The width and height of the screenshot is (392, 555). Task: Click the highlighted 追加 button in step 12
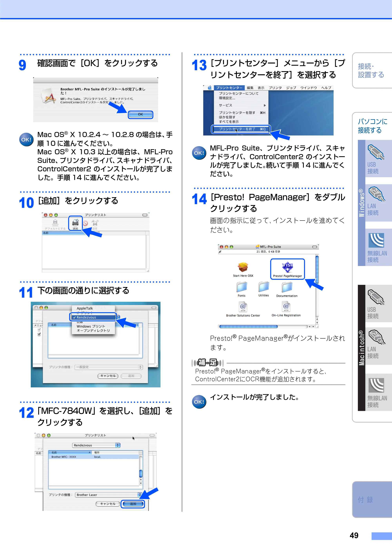pyautogui.click(x=133, y=504)
